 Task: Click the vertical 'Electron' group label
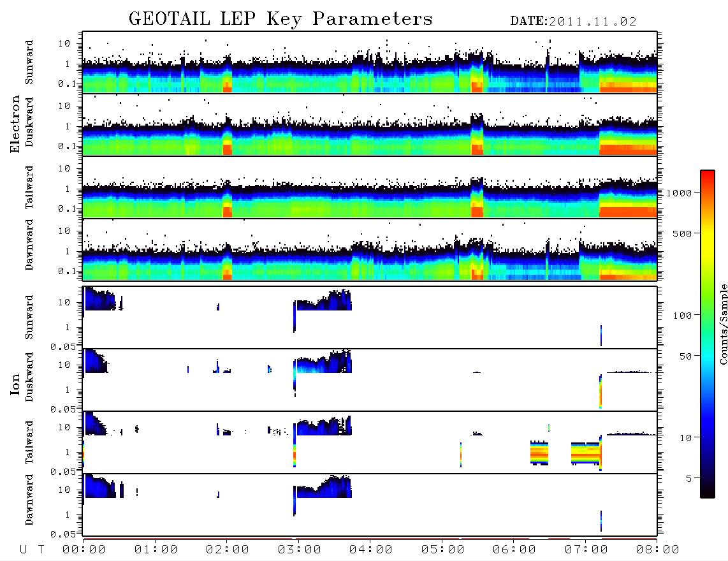pos(15,124)
